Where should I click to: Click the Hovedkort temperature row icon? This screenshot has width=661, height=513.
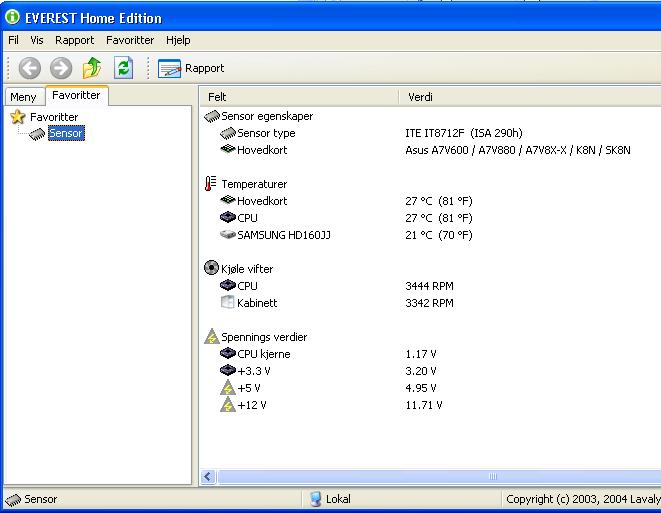coord(228,200)
